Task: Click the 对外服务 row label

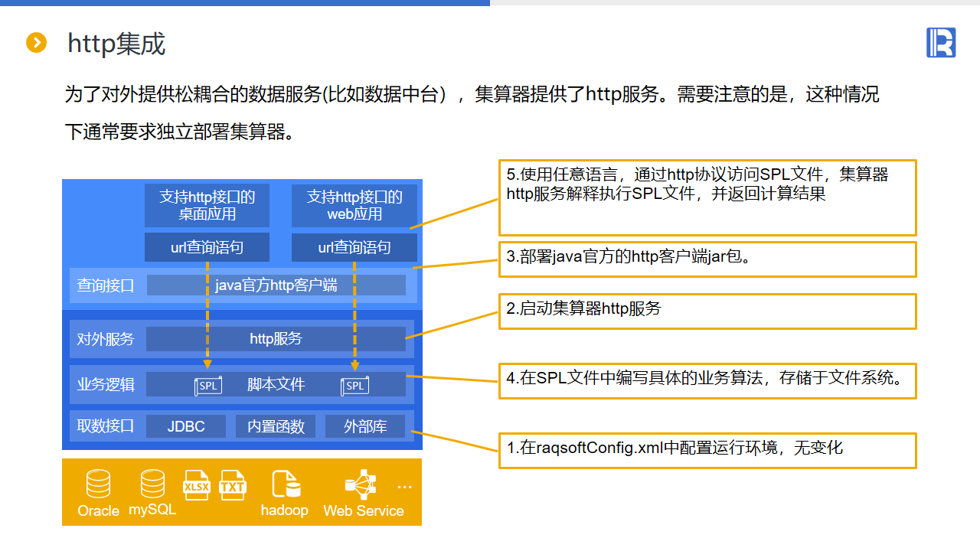Action: [x=106, y=339]
